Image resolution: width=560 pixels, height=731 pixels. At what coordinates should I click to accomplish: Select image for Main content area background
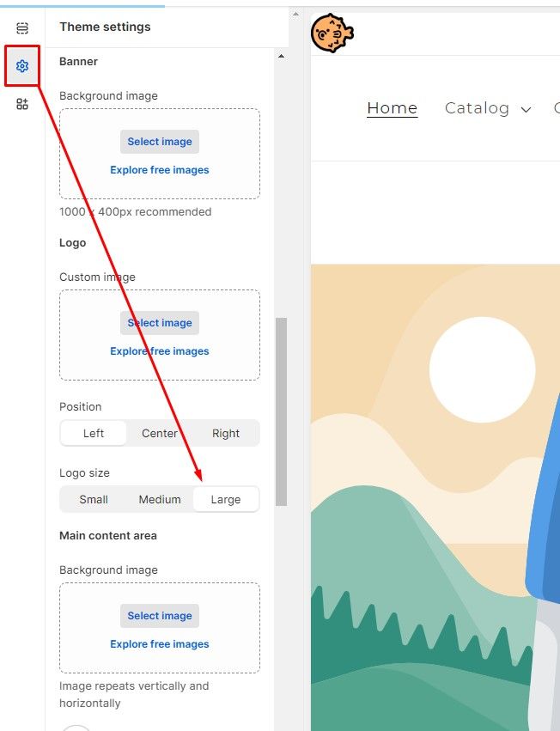(x=160, y=616)
